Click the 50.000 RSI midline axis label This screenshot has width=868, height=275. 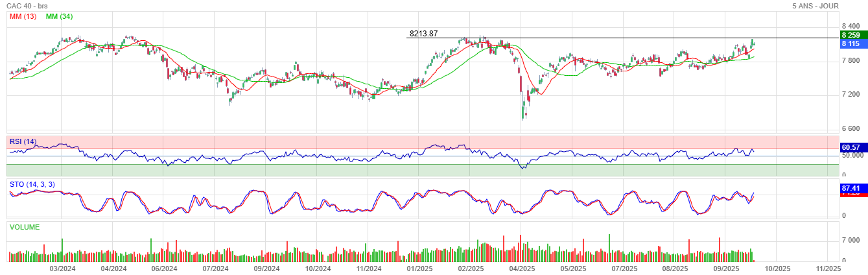[x=852, y=156]
